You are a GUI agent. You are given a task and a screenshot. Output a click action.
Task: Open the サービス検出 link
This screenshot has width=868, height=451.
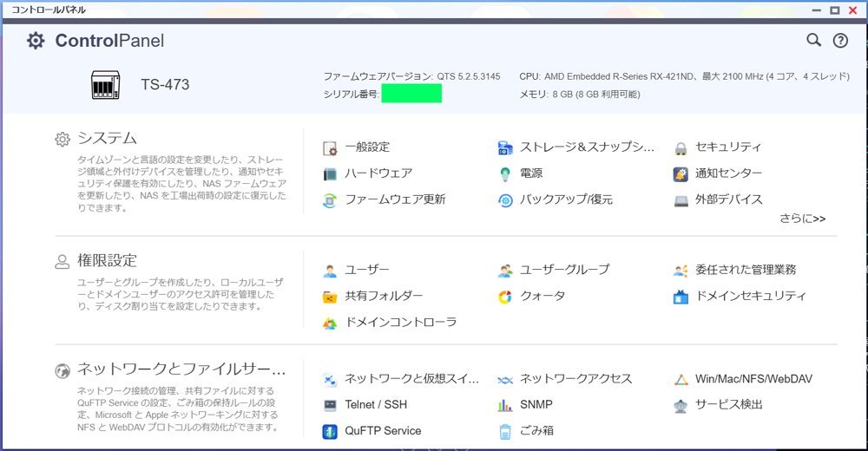728,404
